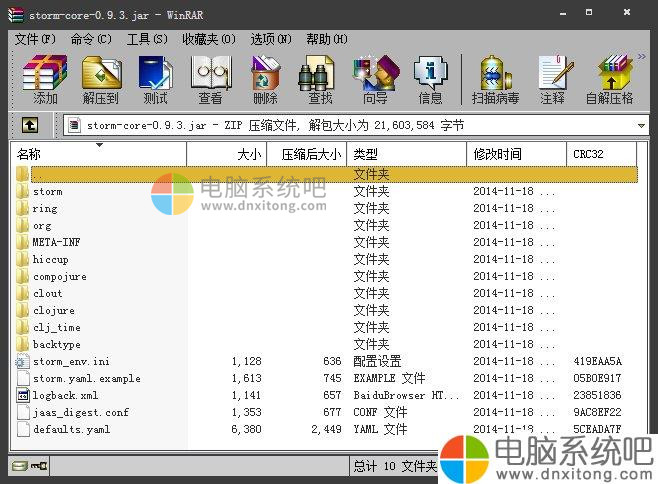
Task: Click the drive icon in status bar
Action: click(19, 466)
